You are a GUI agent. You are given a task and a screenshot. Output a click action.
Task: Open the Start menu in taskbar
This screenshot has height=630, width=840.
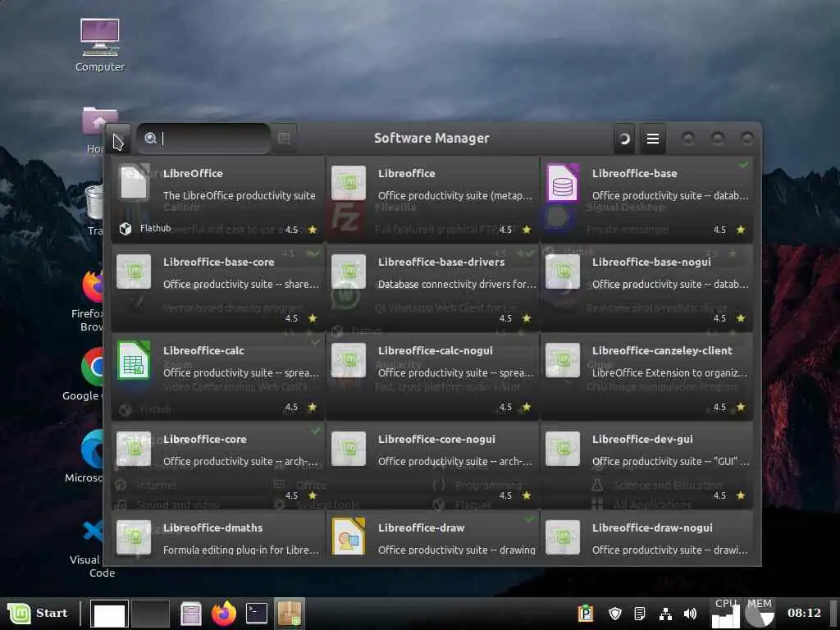pos(39,613)
